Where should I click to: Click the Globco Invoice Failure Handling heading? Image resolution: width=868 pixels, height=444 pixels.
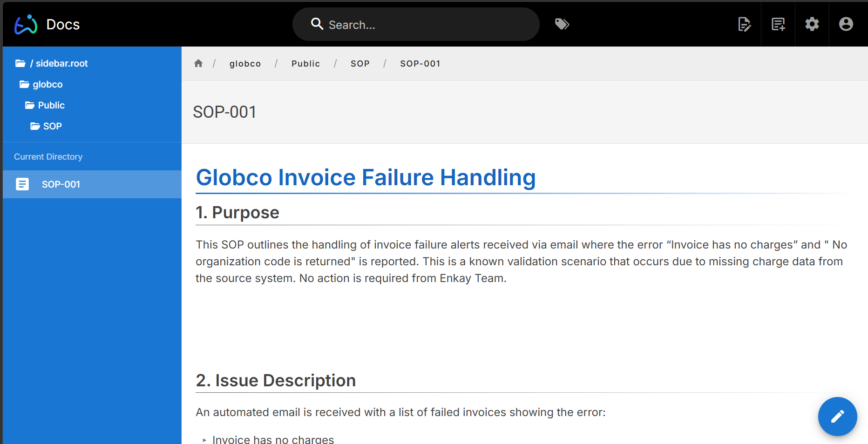[x=366, y=177]
